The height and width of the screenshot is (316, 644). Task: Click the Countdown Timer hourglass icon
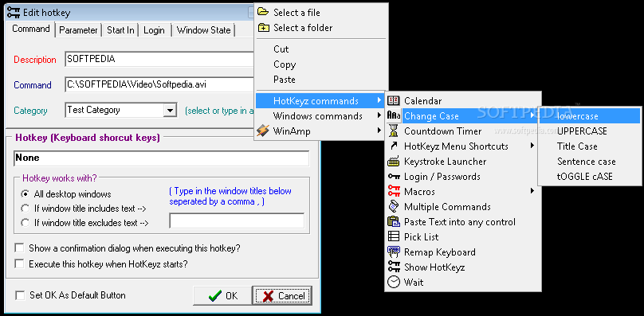(x=394, y=131)
